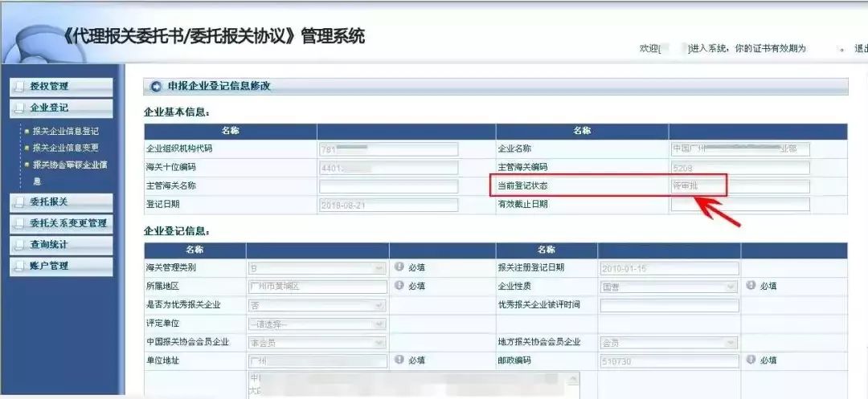Open the 评定单位 dropdown list
868x399 pixels.
pos(317,324)
